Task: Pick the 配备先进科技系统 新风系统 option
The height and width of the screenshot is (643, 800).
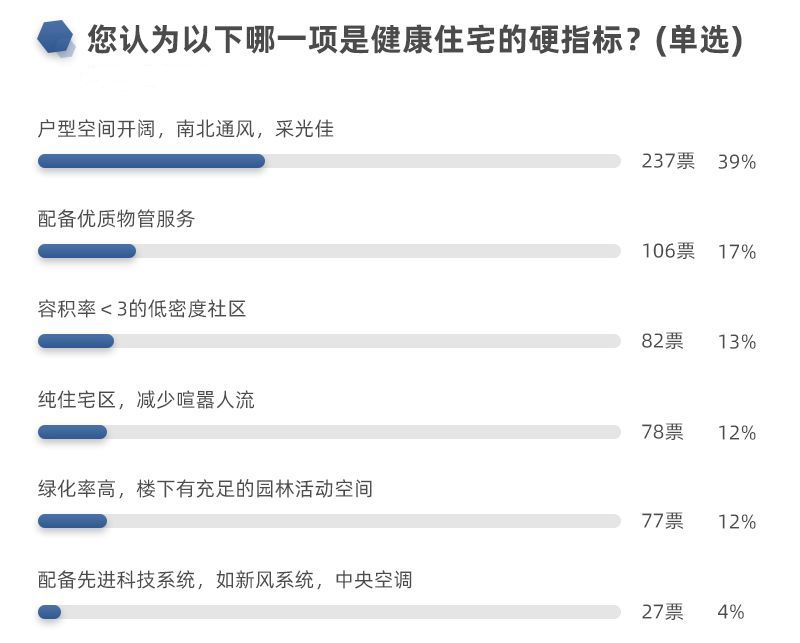Action: point(225,580)
